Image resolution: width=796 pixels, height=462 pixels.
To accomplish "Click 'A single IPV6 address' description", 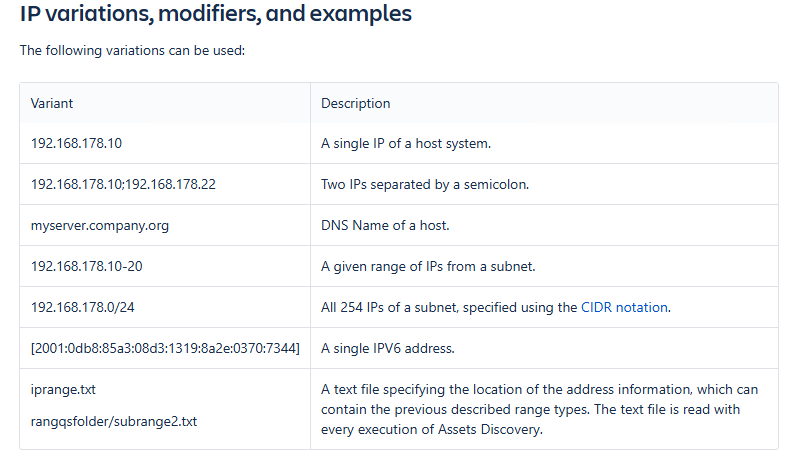I will tap(389, 348).
